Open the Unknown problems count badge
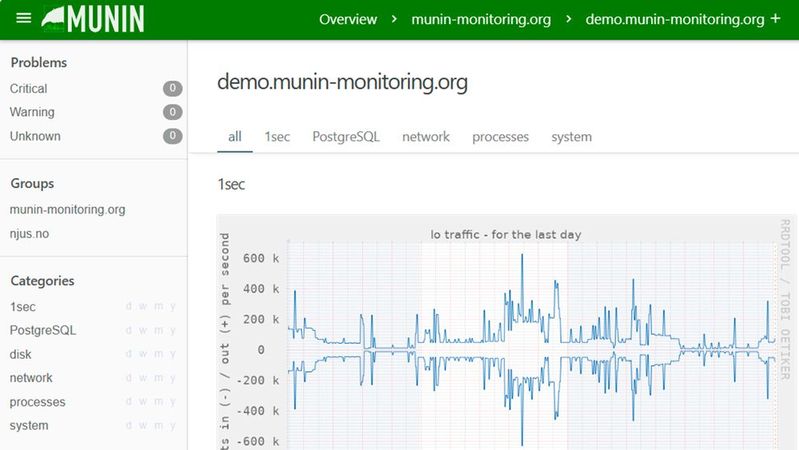This screenshot has width=799, height=450. 172,137
